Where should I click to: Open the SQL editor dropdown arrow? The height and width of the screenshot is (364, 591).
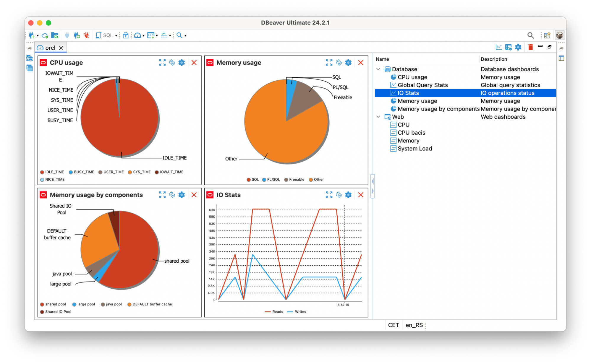(116, 35)
